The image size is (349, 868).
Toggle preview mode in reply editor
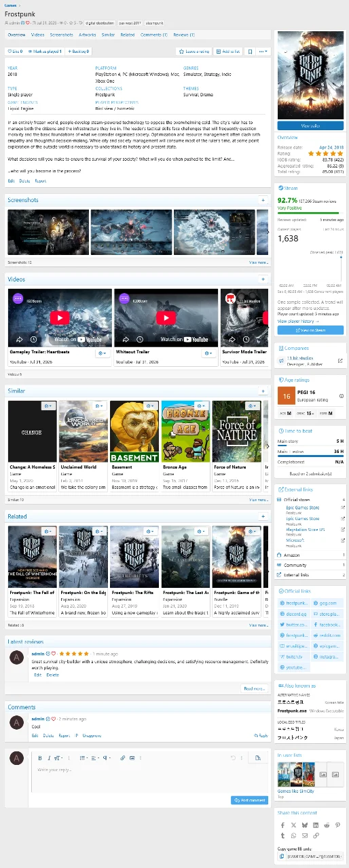(257, 757)
